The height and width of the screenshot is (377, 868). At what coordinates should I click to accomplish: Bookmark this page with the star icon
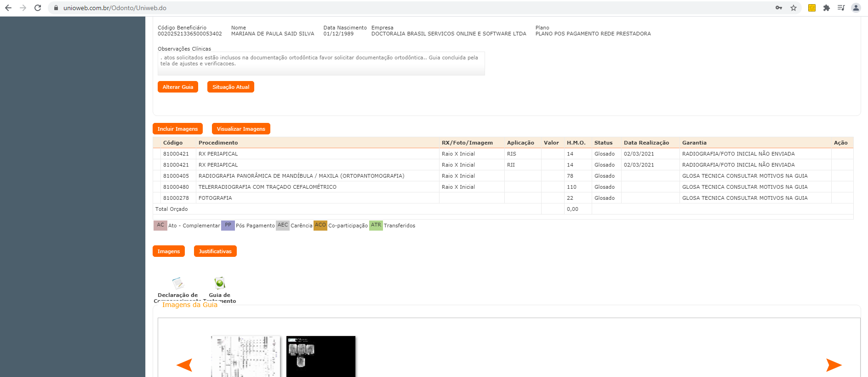tap(794, 8)
